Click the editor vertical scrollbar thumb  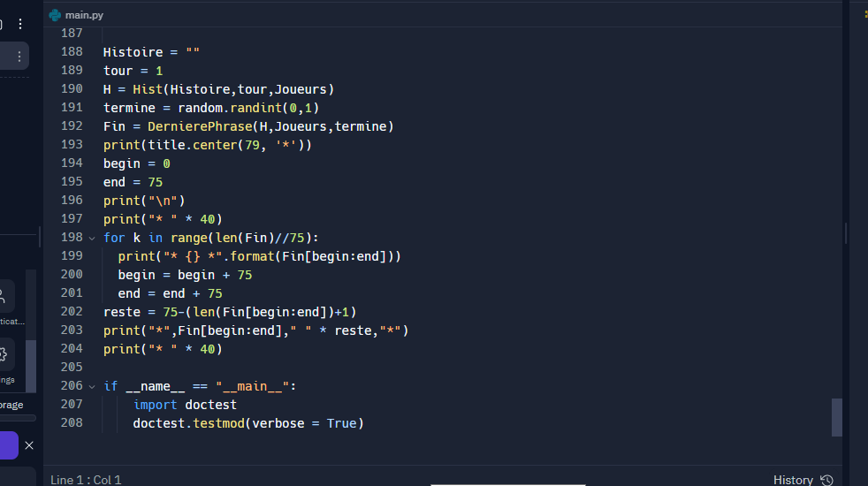836,417
